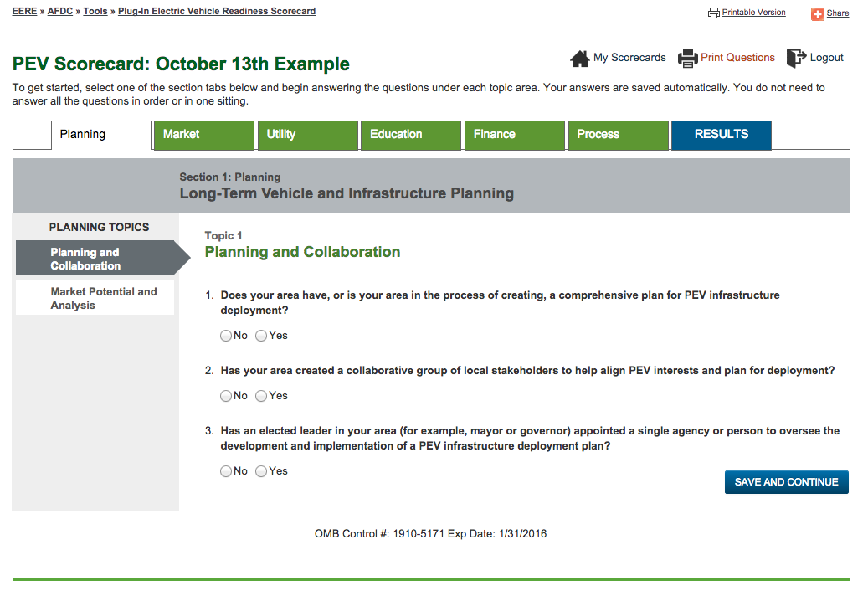Open the Utility section tab
The width and height of the screenshot is (868, 596).
coord(307,135)
